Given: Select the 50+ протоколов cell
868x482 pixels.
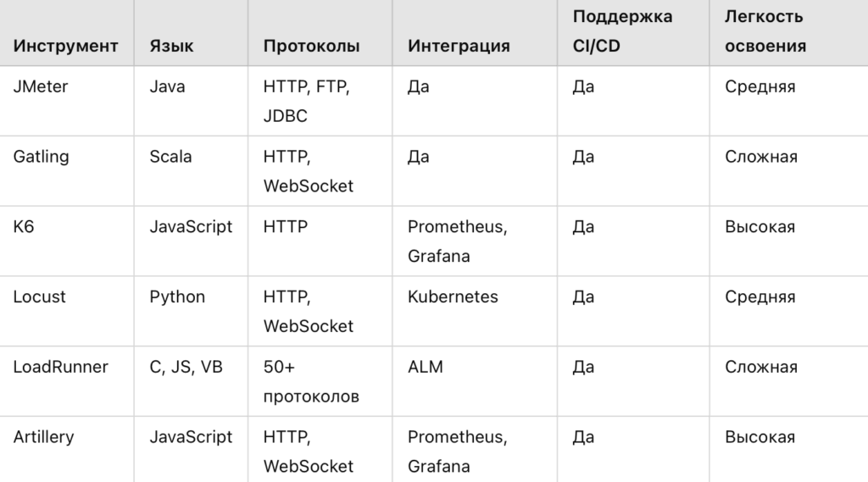Looking at the screenshot, I should tap(311, 381).
